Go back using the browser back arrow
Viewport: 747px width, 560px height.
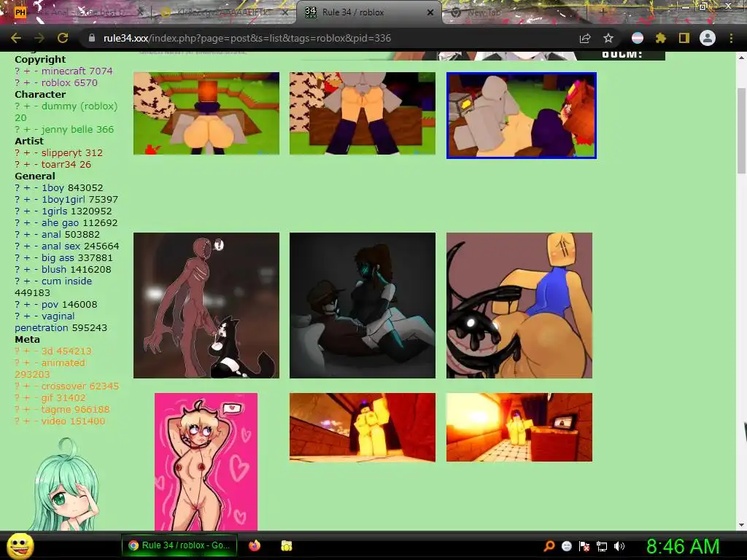tap(16, 38)
